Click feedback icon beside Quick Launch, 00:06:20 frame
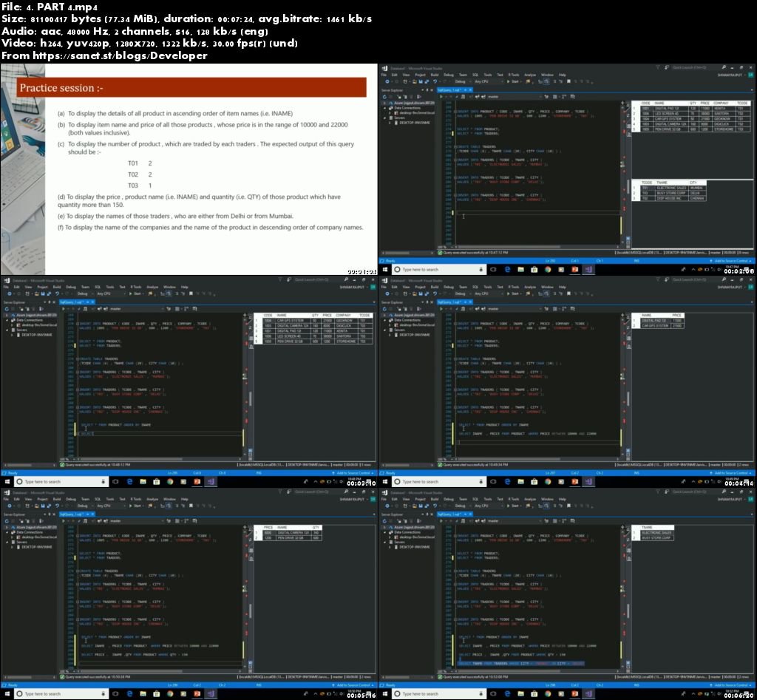757x700 pixels. [667, 492]
